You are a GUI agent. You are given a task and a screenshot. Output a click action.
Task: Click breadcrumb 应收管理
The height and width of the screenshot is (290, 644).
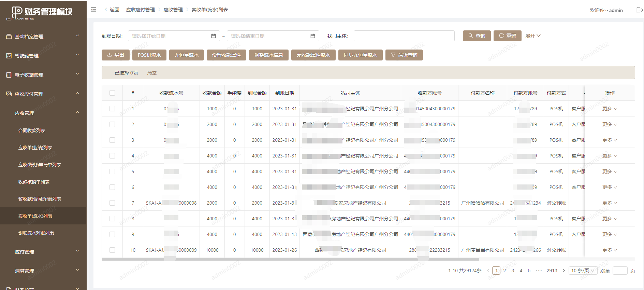(173, 10)
